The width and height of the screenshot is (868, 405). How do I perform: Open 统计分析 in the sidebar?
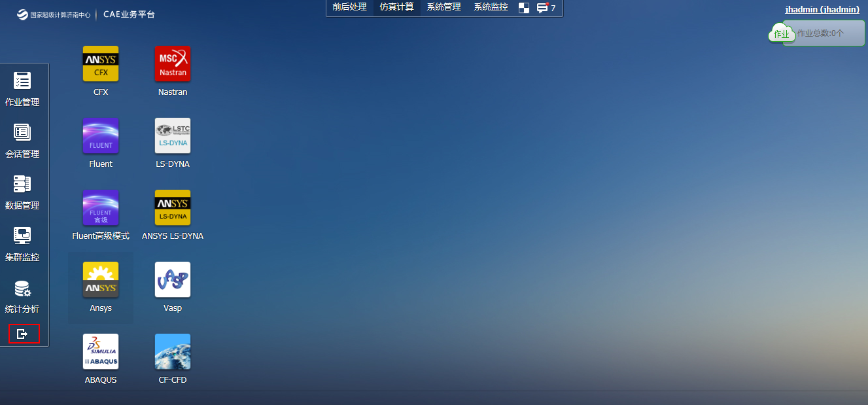click(22, 296)
